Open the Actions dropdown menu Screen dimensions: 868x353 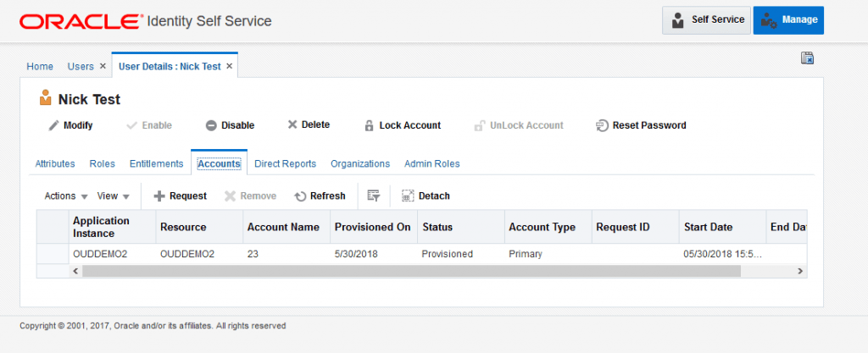(x=66, y=196)
